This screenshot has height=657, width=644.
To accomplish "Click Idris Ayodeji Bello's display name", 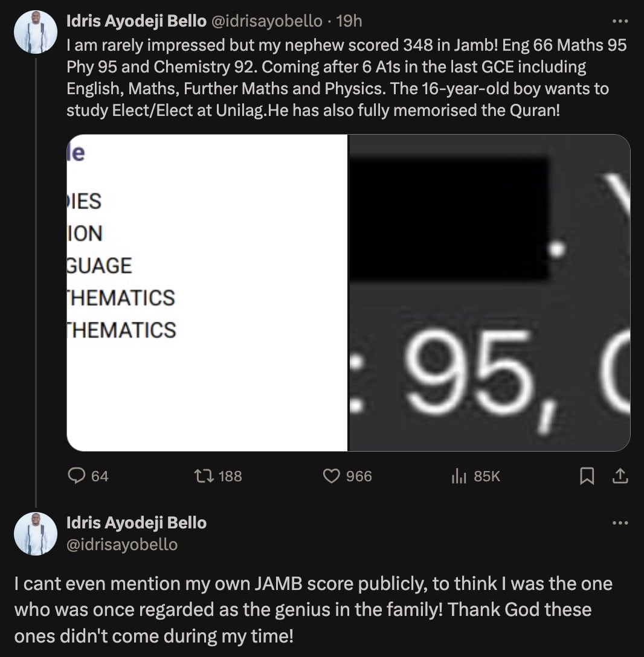I will coord(135,20).
